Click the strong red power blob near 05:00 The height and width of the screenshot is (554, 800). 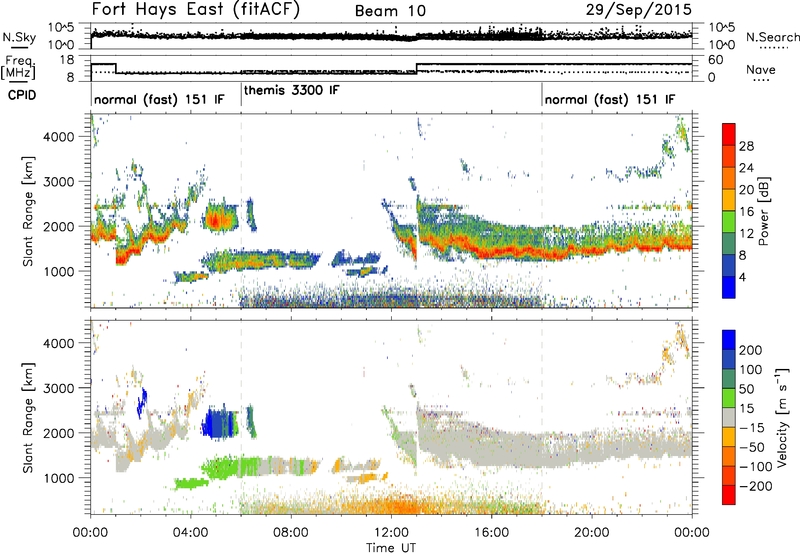215,221
